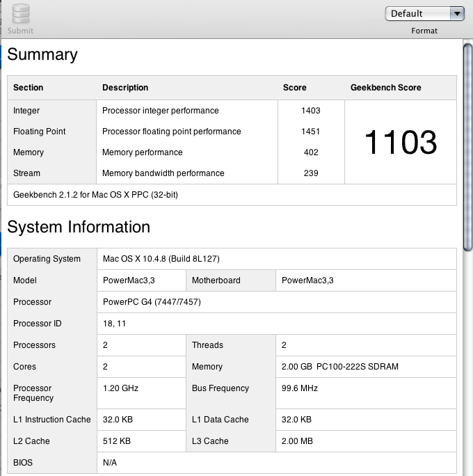Click the BIOS value N/A
Viewport: 473px width, 476px height.
pyautogui.click(x=110, y=463)
